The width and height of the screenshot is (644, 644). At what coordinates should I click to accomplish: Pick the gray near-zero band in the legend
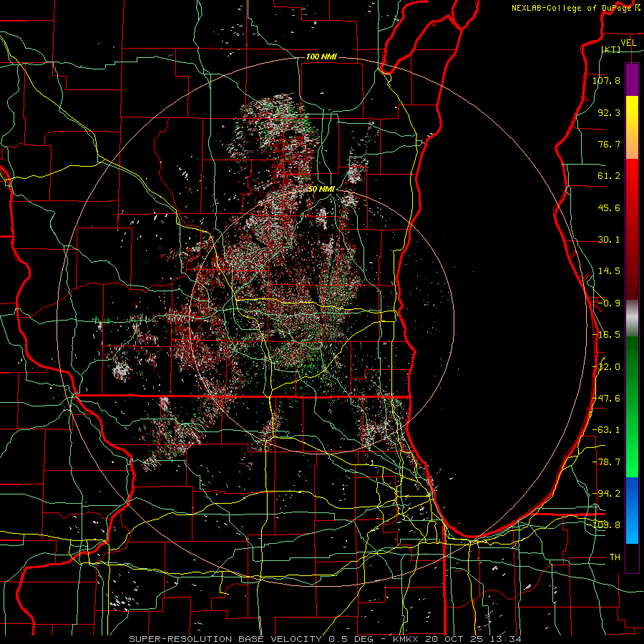632,318
